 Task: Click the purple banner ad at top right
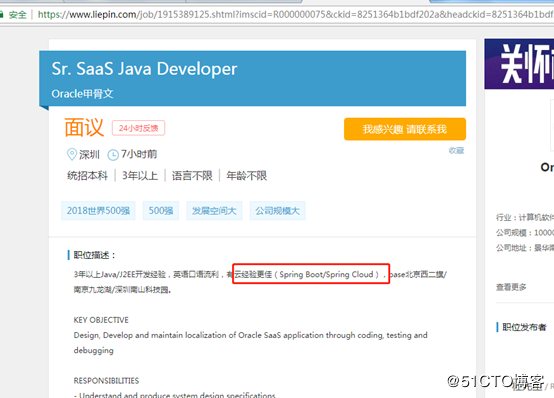(519, 64)
